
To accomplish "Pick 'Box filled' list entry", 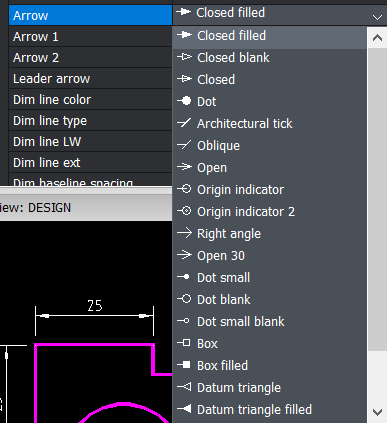I will tap(269, 365).
